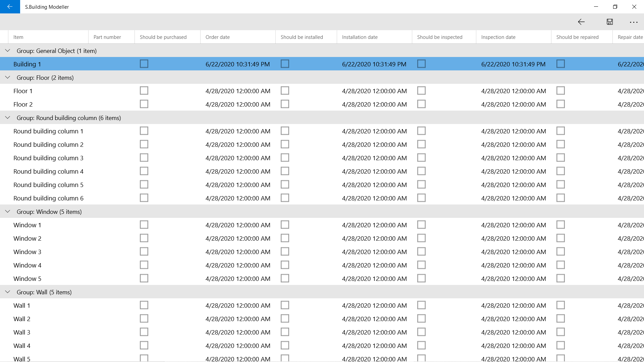Collapse the General Object group
The image size is (644, 362).
point(8,51)
